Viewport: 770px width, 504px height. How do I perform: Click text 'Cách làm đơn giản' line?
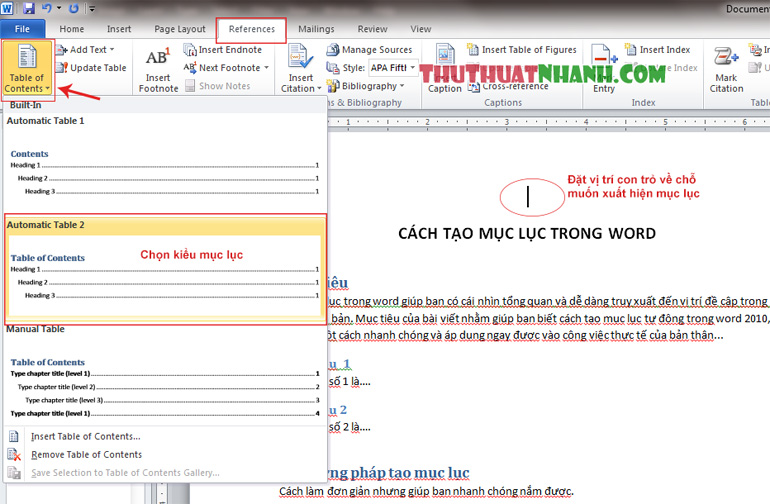tap(426, 491)
